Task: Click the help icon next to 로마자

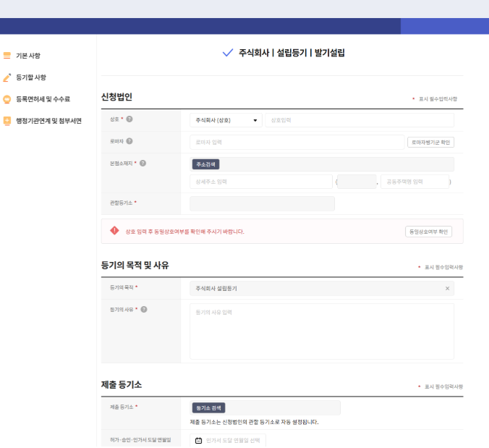Action: [x=129, y=141]
